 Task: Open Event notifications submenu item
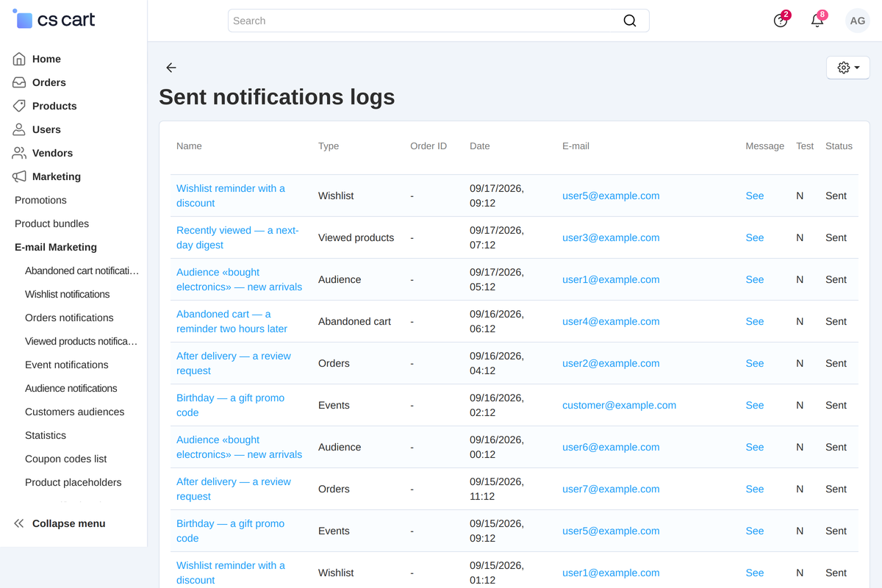[66, 365]
